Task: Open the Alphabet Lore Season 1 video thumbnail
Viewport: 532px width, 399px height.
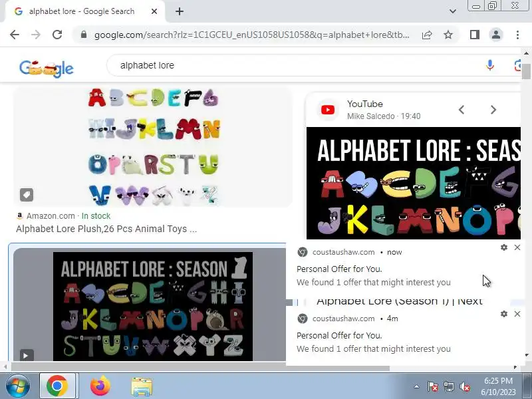Action: pos(153,306)
